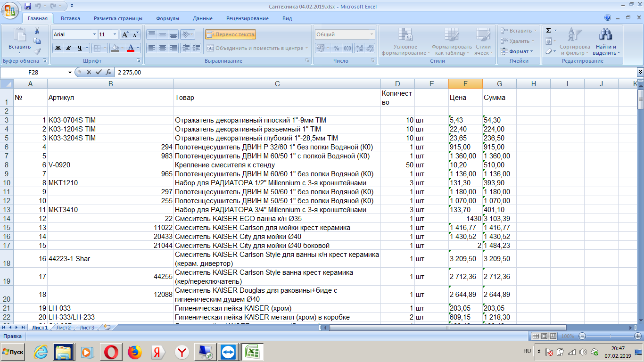This screenshot has width=644, height=362.
Task: Switch to Данные ribbon tab
Action: click(x=202, y=18)
